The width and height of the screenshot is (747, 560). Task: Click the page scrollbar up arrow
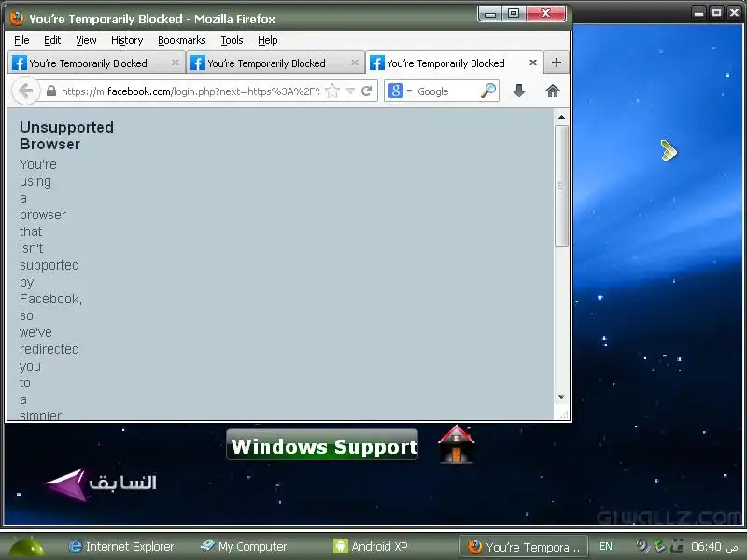pos(562,117)
